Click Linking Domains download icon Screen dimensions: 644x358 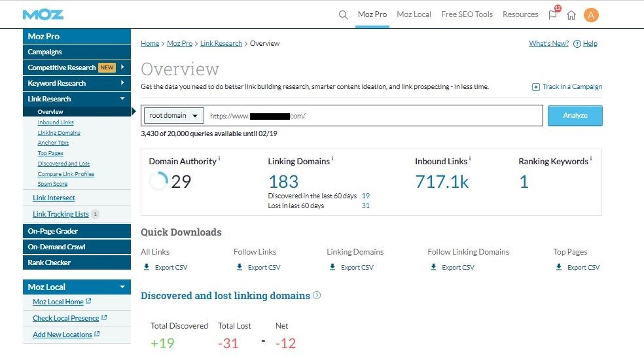(332, 267)
